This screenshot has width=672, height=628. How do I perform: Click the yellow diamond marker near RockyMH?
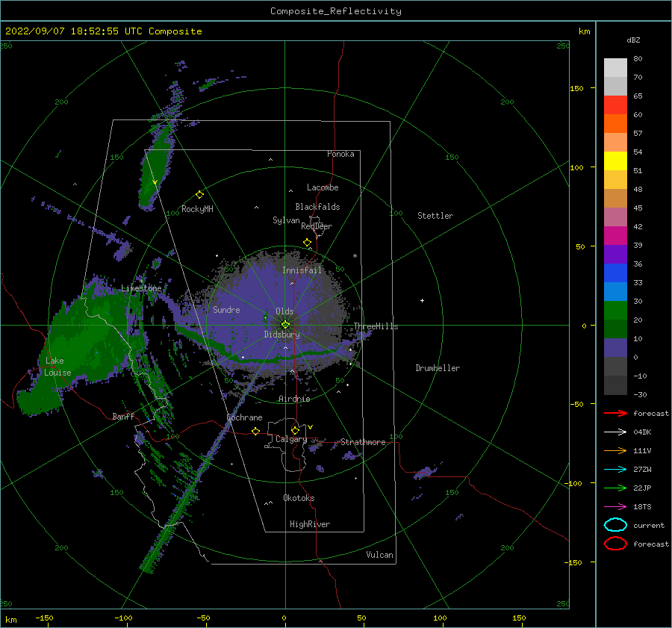point(199,195)
